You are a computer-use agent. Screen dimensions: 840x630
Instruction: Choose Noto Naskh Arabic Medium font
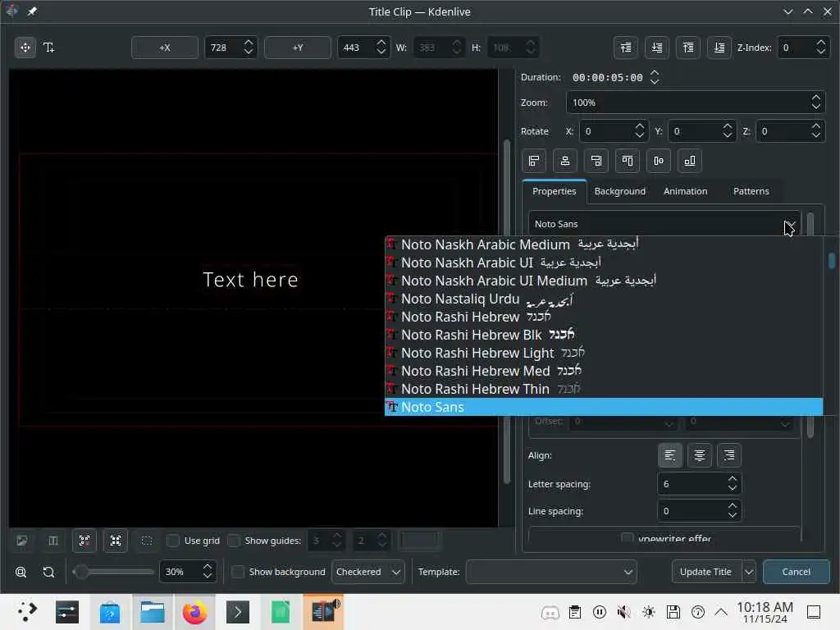point(604,244)
